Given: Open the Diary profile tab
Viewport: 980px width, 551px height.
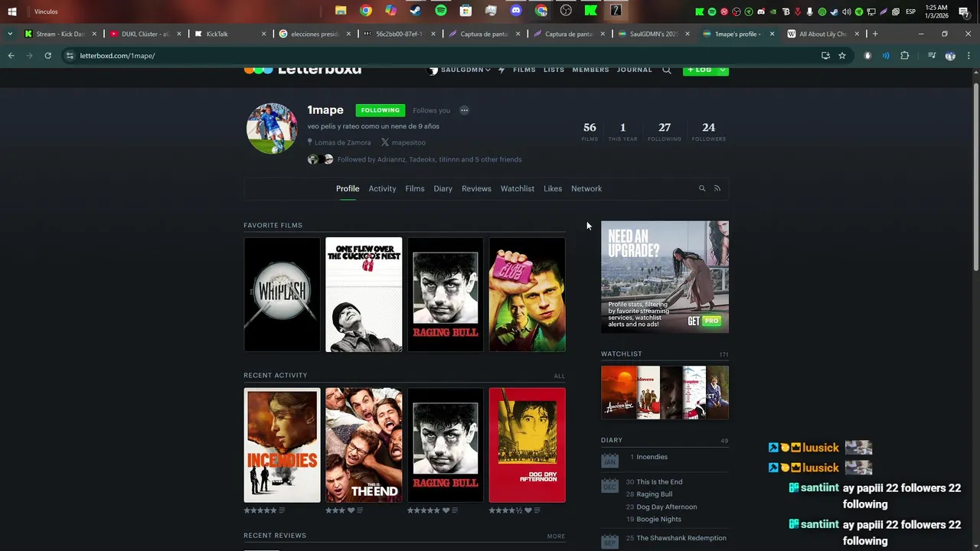Looking at the screenshot, I should pyautogui.click(x=443, y=188).
